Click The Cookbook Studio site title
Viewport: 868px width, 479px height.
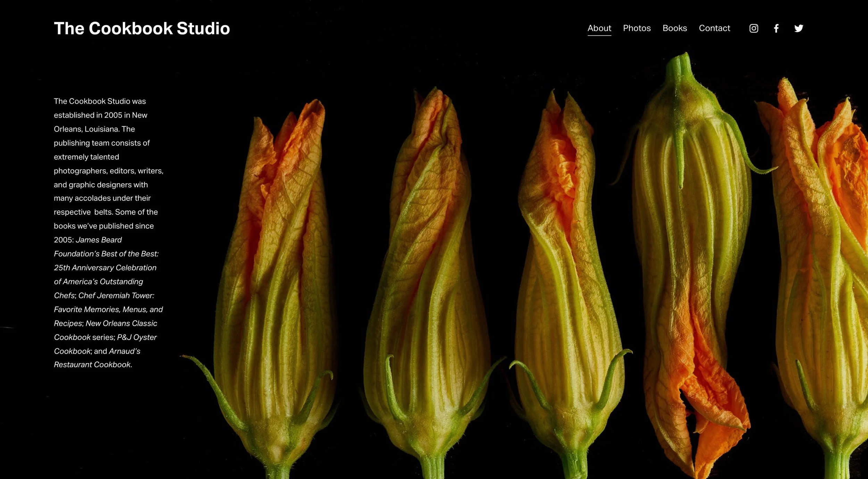[x=142, y=28]
